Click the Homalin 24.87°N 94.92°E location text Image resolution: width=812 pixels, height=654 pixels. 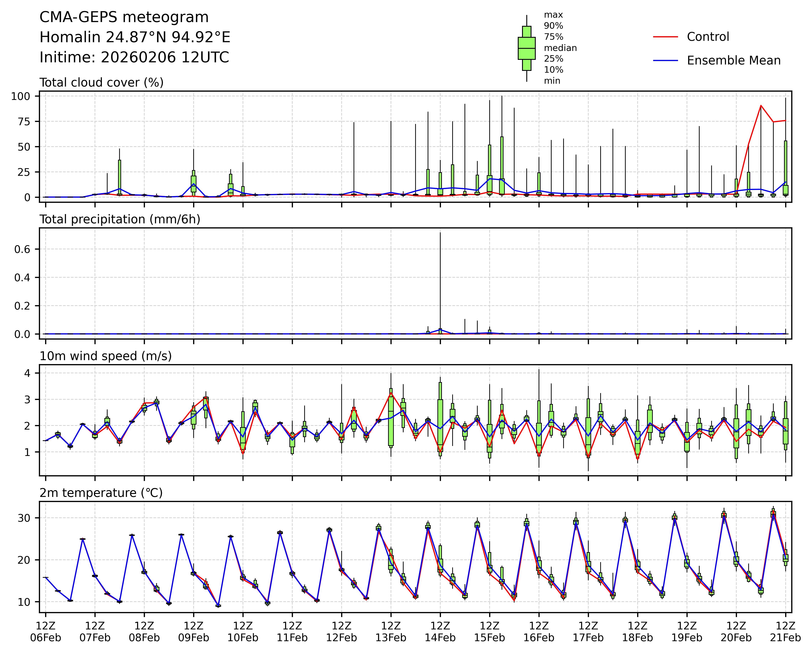coord(135,37)
